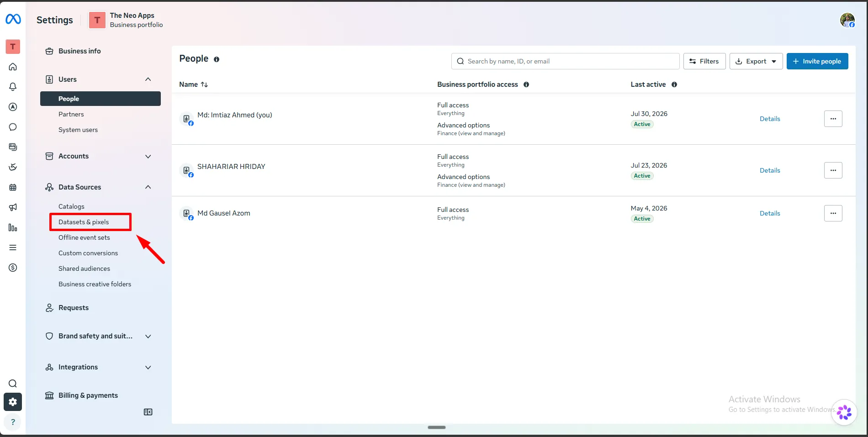Image resolution: width=868 pixels, height=437 pixels.
Task: Click the megaphone ads icon
Action: click(13, 207)
